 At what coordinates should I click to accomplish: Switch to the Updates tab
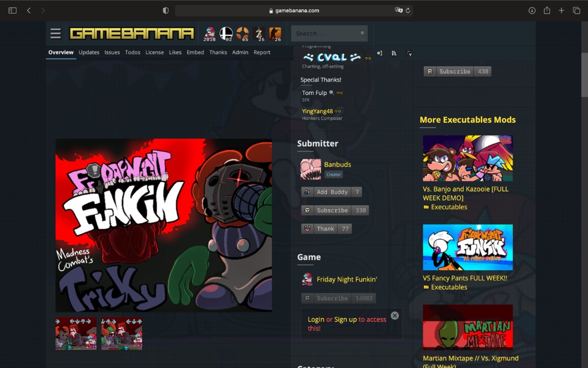click(89, 52)
